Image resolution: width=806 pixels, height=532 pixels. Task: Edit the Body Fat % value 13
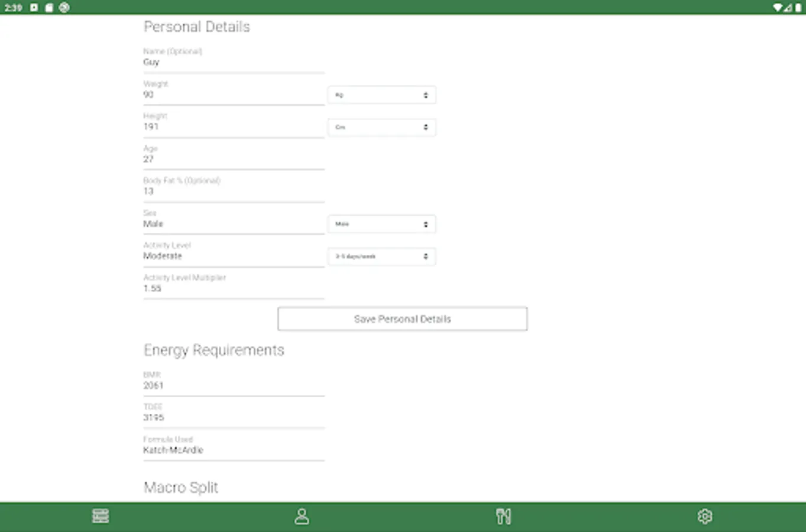point(234,191)
